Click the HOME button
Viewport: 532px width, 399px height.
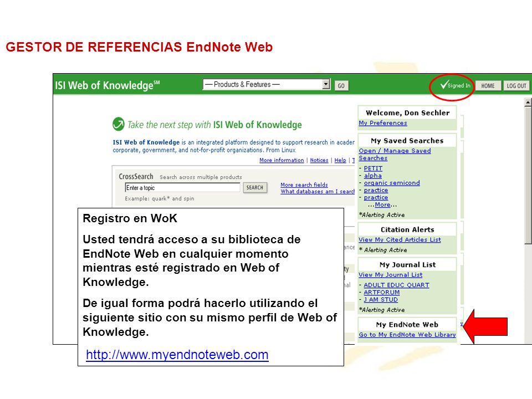tap(488, 86)
